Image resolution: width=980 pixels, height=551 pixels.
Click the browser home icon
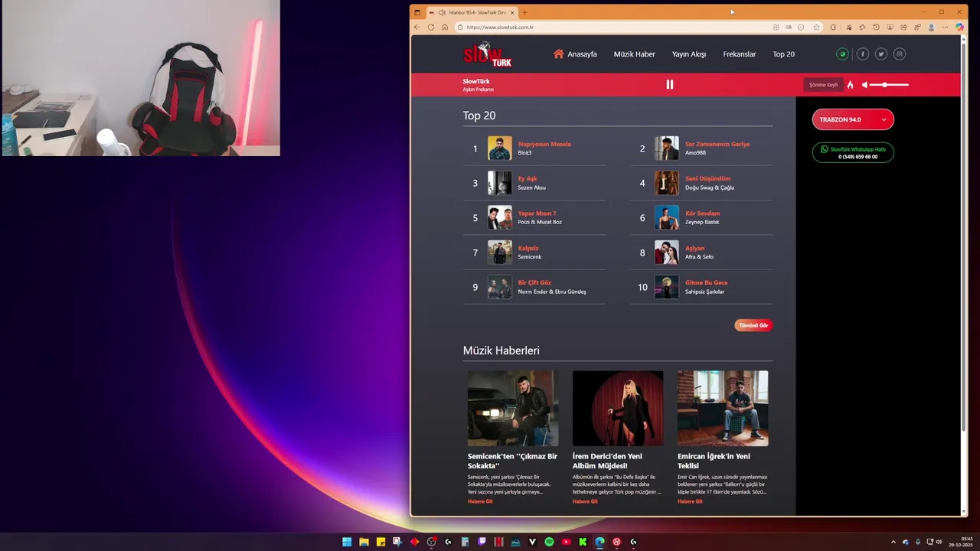(x=445, y=27)
